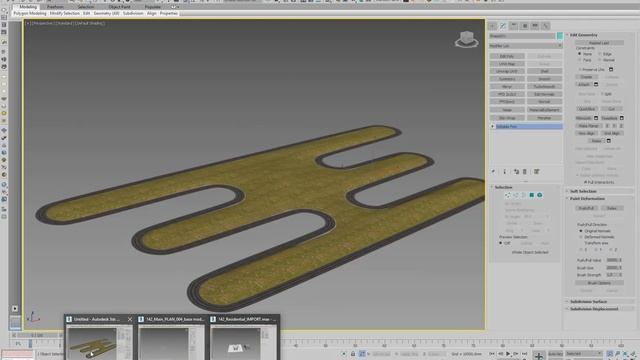Open the Modify command panel tab icon

click(x=503, y=26)
